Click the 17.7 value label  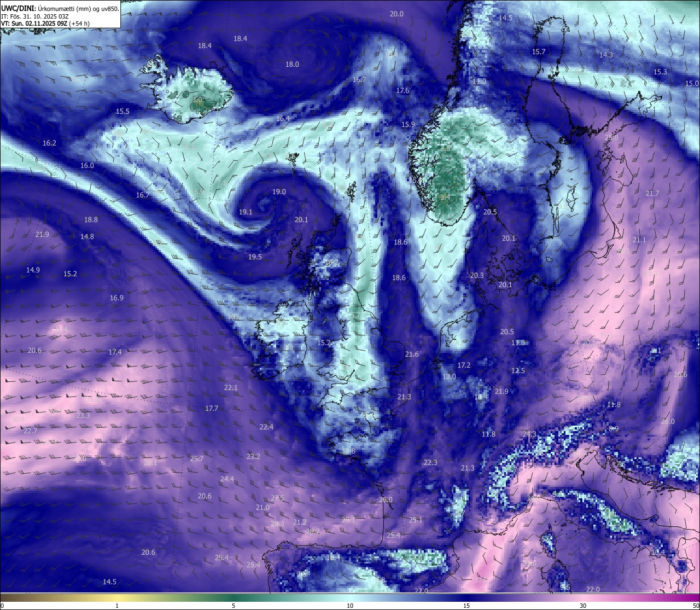(212, 408)
